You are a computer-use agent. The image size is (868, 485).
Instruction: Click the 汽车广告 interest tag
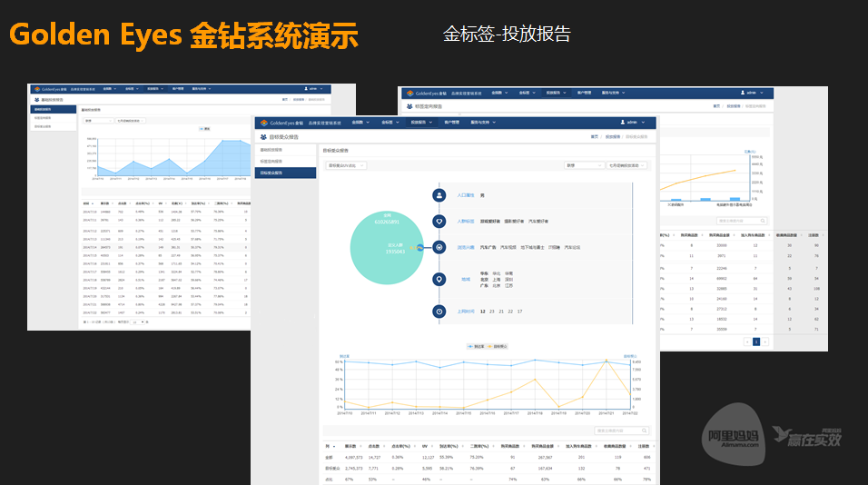pos(488,247)
